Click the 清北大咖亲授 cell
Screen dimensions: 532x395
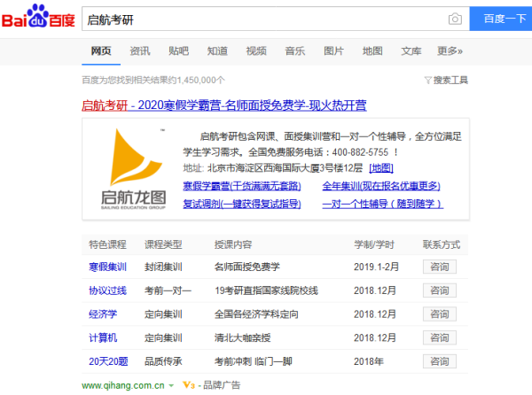(242, 337)
